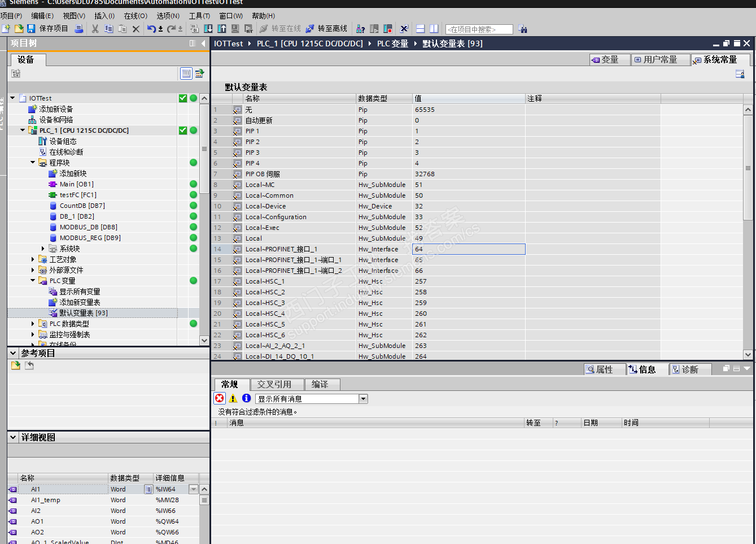The width and height of the screenshot is (756, 544).
Task: Click the 转至离线 button
Action: 327,28
